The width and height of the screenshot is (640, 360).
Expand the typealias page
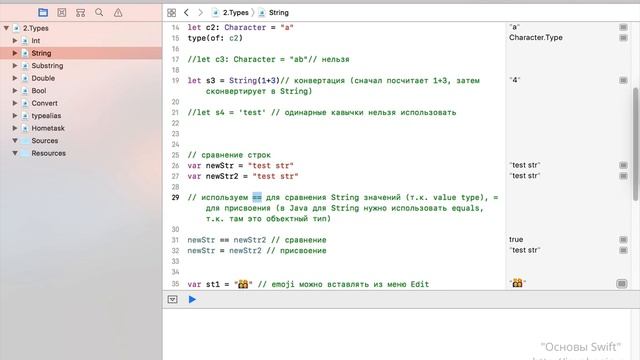tap(15, 116)
